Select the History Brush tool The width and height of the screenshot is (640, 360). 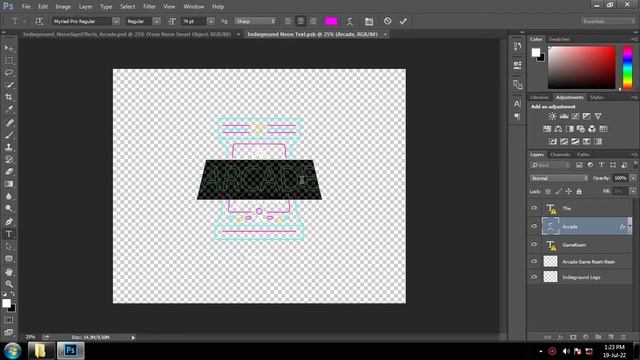9,159
